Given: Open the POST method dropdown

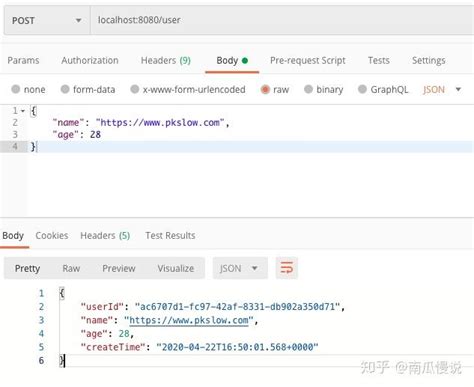Looking at the screenshot, I should 47,20.
